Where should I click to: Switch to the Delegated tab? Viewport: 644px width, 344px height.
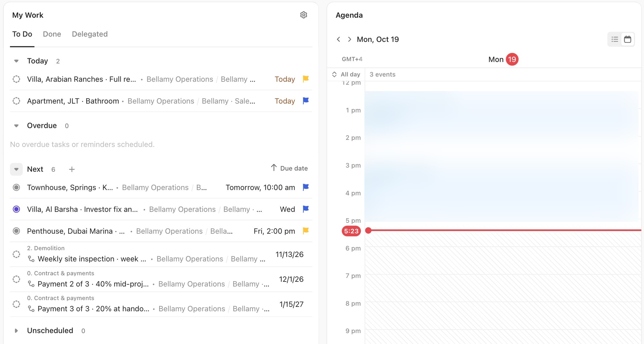(x=90, y=34)
